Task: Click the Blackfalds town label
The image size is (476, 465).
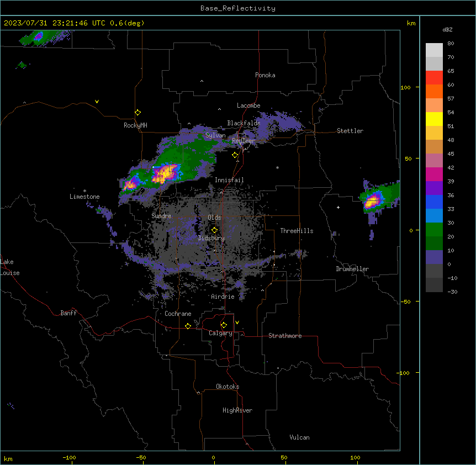Action: click(x=244, y=123)
